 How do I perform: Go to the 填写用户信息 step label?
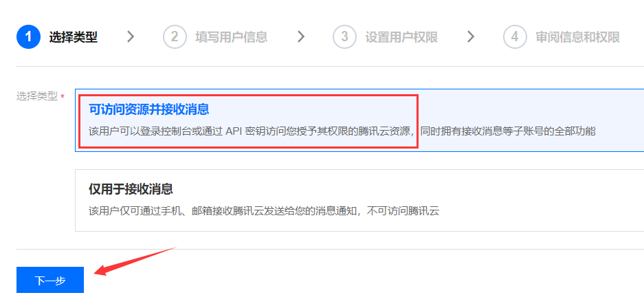[231, 37]
